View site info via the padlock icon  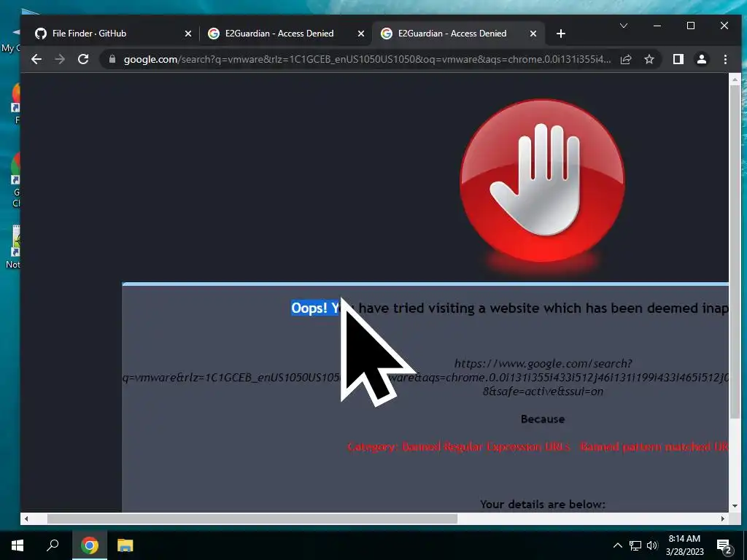pos(112,59)
